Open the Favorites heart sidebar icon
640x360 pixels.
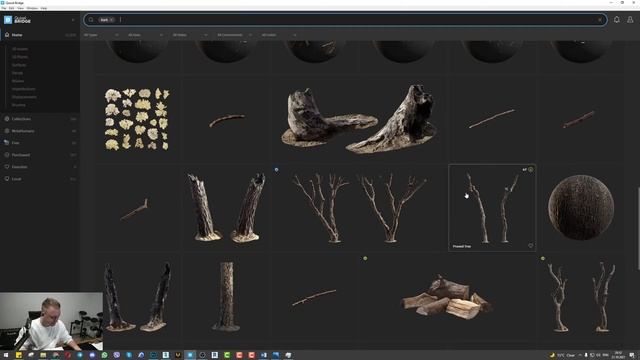point(7,167)
